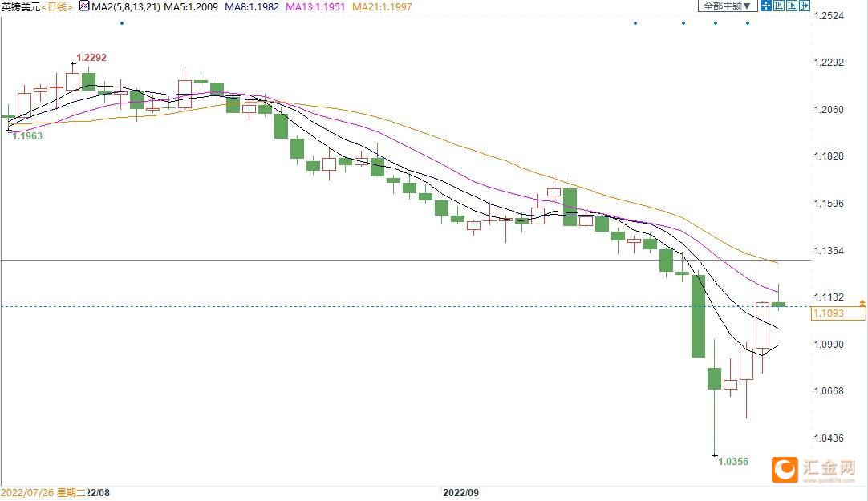This screenshot has width=868, height=501.
Task: Click the 1.0356 low price marker
Action: [x=733, y=461]
